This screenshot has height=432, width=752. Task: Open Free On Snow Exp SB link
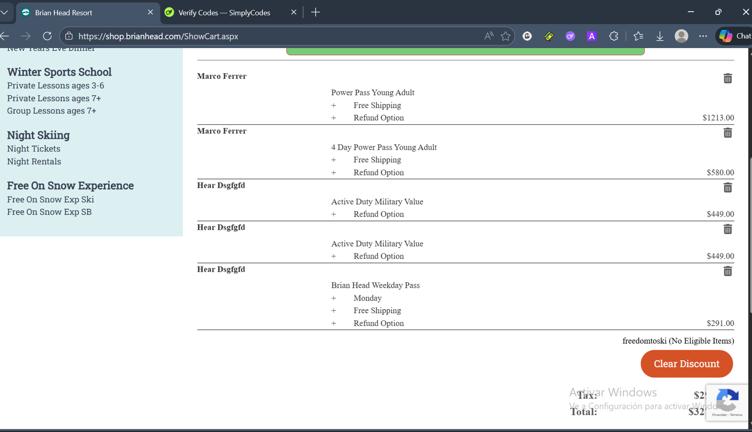[x=49, y=211]
